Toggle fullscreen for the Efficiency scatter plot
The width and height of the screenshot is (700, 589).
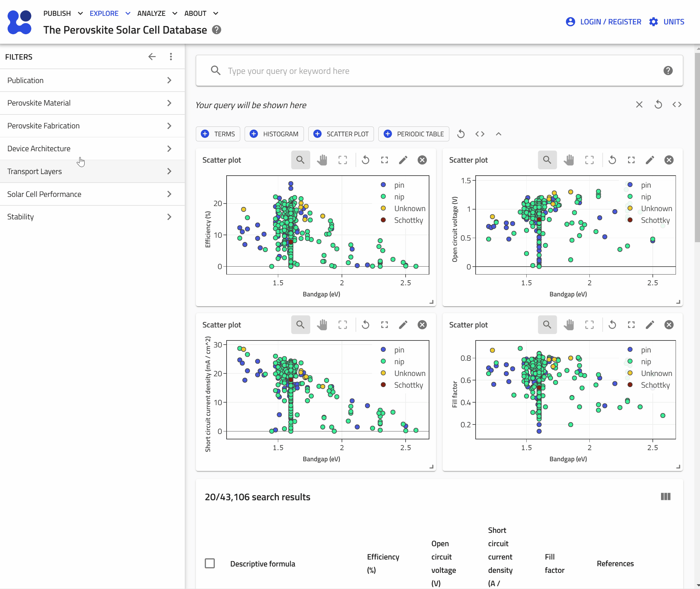385,160
